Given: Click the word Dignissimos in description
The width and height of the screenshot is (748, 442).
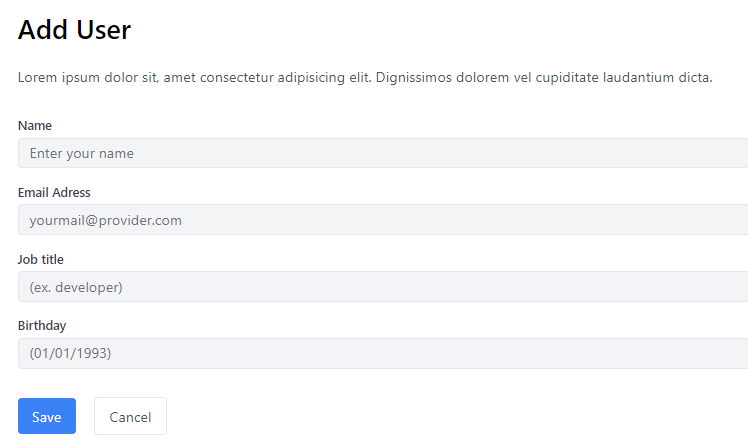Looking at the screenshot, I should tap(414, 77).
